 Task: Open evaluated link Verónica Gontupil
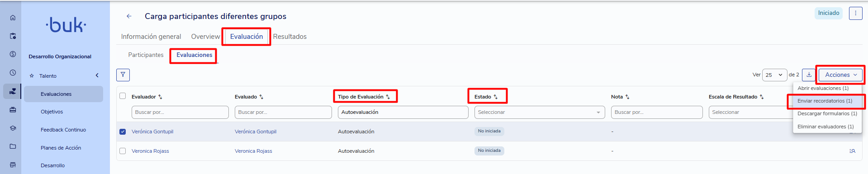(x=256, y=132)
